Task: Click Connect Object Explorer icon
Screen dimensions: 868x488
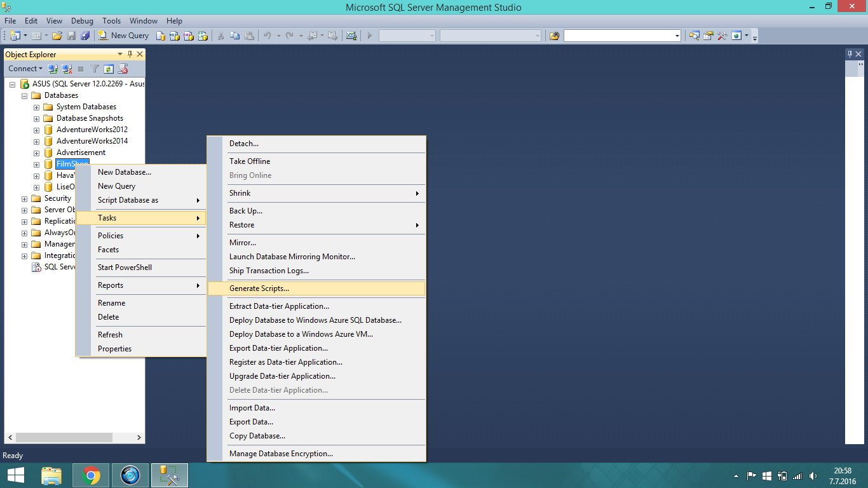Action: [53, 69]
